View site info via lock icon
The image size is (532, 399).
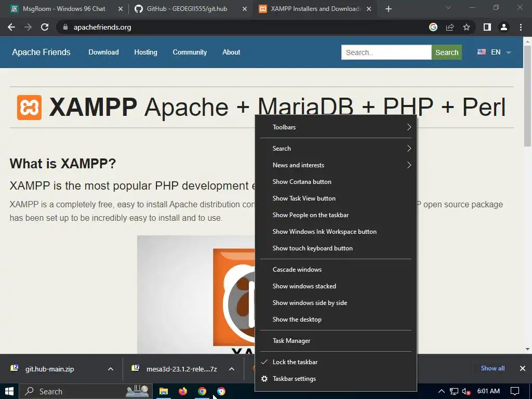65,27
